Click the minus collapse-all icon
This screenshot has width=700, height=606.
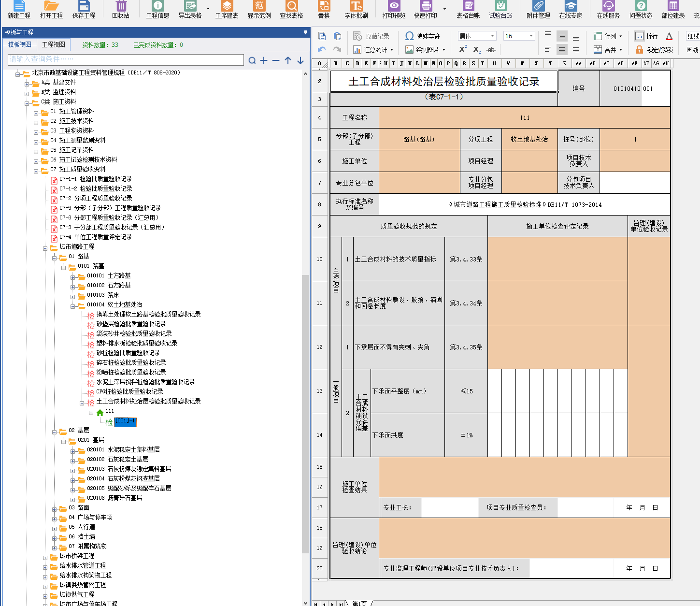[x=276, y=60]
